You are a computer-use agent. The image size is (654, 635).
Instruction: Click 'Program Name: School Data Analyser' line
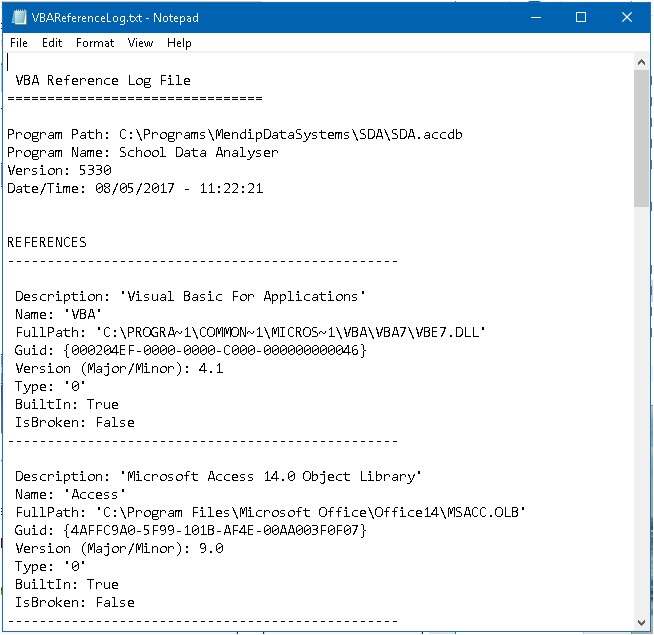tap(143, 153)
